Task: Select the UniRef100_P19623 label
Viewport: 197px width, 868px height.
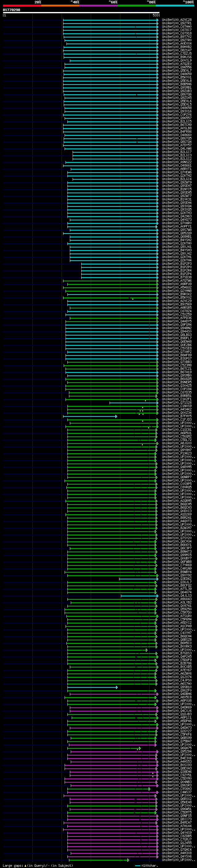Action: click(177, 454)
